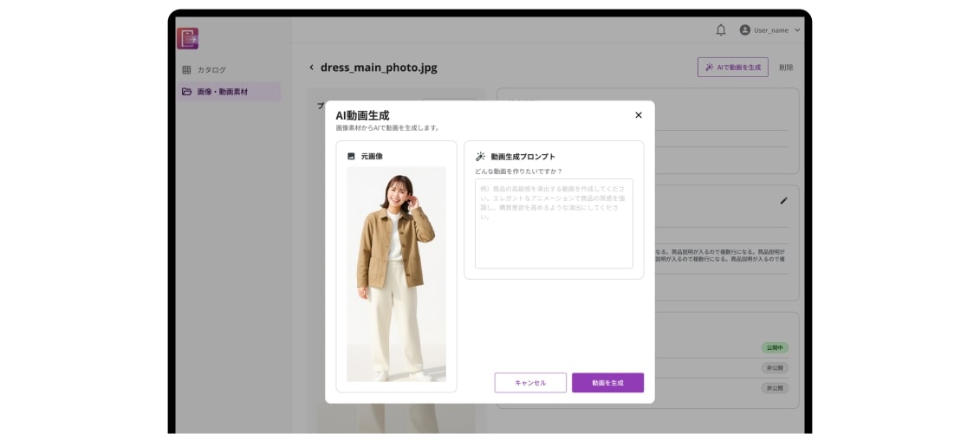Click the 削除 link
Viewport: 980px width, 434px height.
pos(786,68)
